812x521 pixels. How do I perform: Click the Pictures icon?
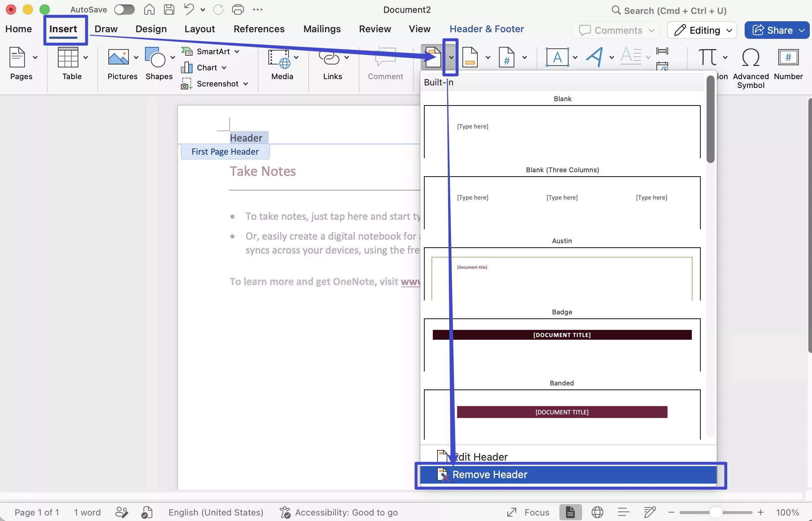[x=118, y=58]
